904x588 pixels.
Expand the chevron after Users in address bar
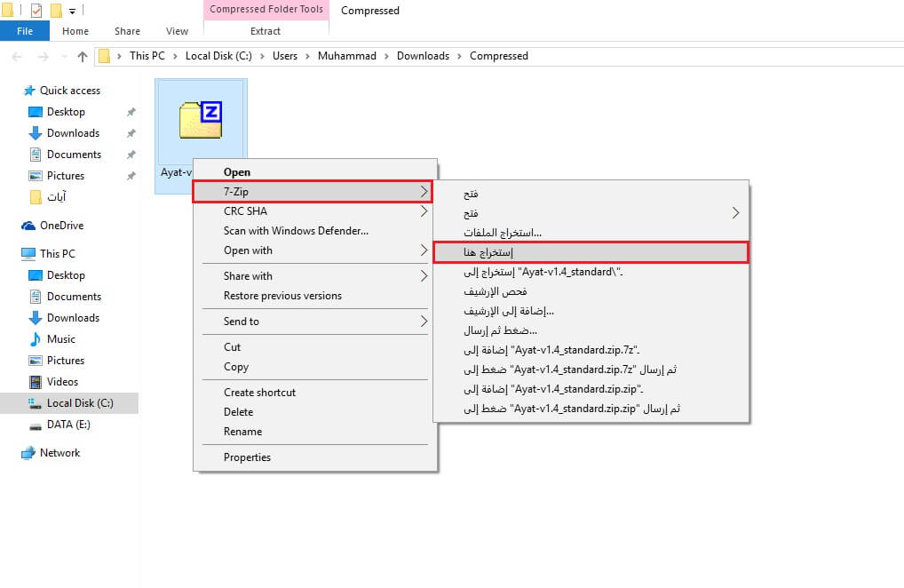point(307,56)
